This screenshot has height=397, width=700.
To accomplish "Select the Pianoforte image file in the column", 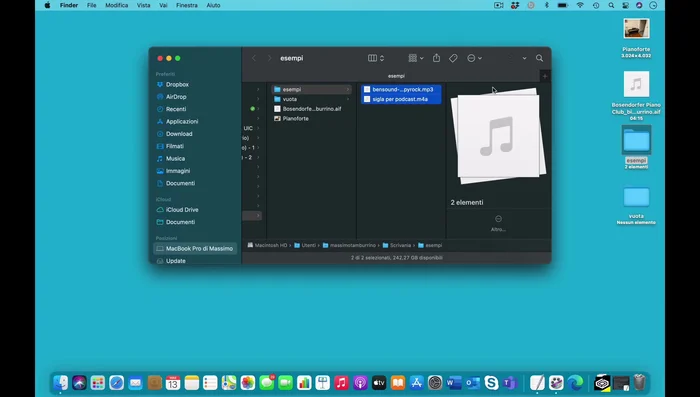I will 311,119.
